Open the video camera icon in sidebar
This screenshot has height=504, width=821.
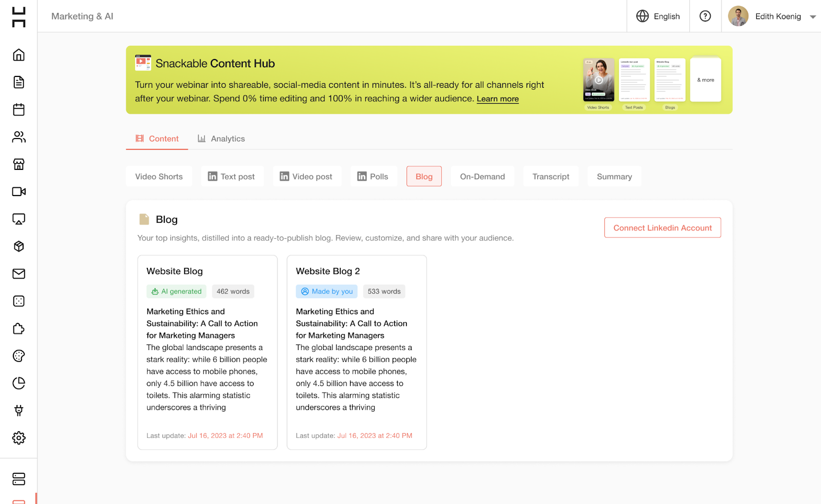[x=18, y=191]
